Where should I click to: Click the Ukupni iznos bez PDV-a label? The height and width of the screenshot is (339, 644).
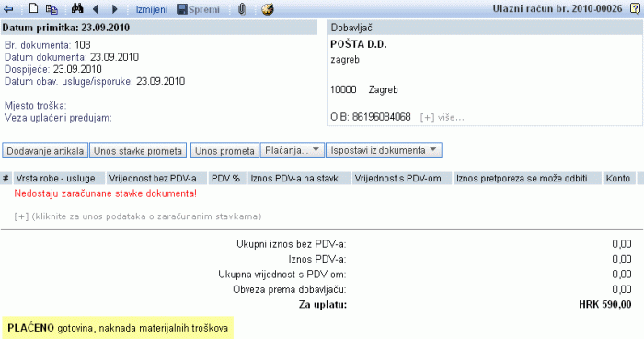click(292, 244)
